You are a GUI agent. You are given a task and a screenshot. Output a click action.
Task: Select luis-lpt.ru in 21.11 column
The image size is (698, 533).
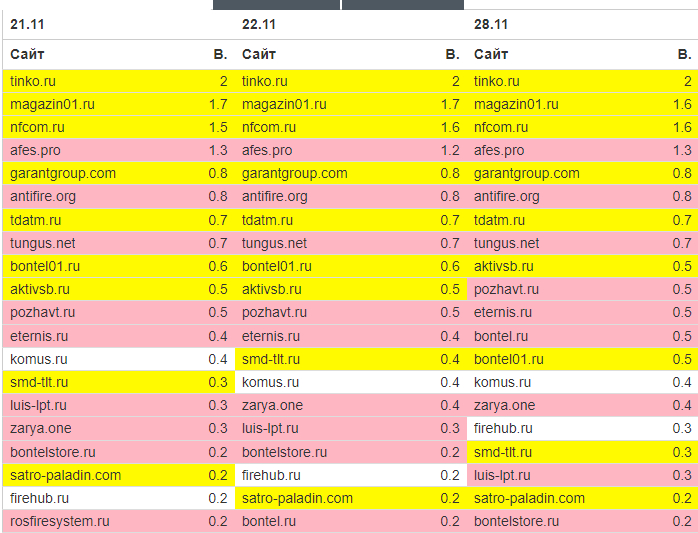[38, 405]
